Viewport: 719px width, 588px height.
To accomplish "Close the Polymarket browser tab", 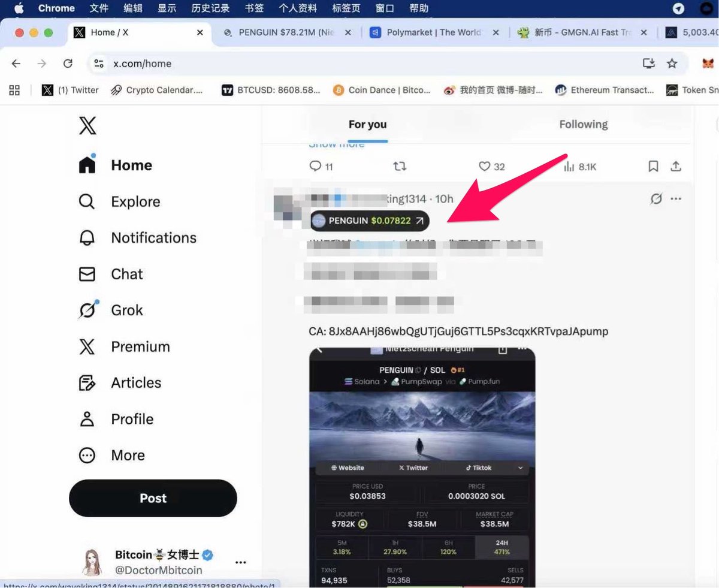I will coord(496,32).
